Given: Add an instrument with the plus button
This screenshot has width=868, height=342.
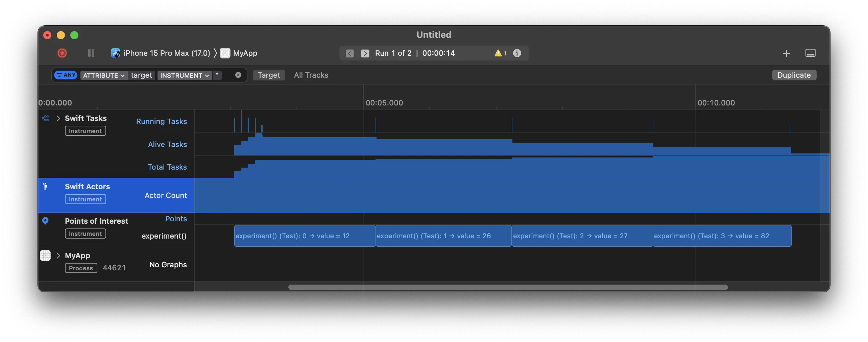Looking at the screenshot, I should click(787, 53).
